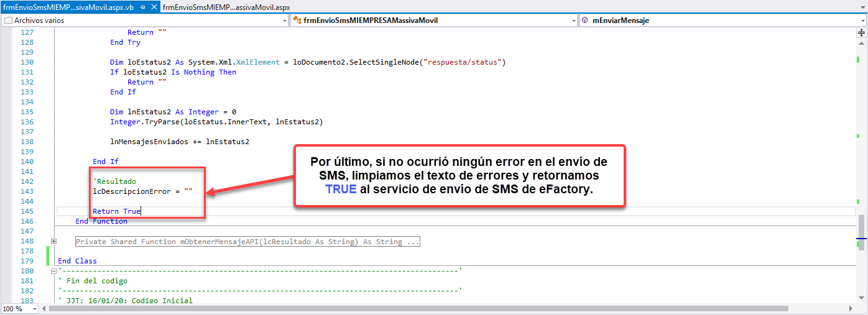Click the "lnMensajesEnviados += lnEstatus2" line
Viewport: 868px width, 315px height.
(180, 142)
